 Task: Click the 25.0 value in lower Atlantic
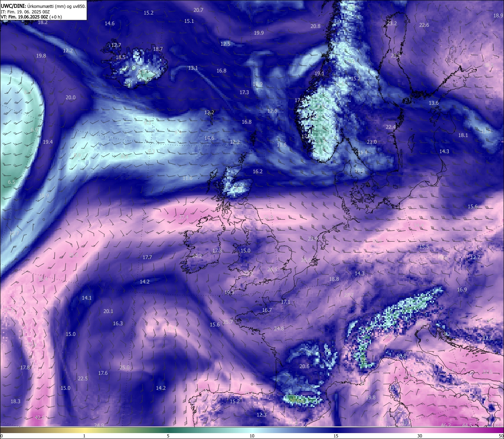[x=124, y=368]
